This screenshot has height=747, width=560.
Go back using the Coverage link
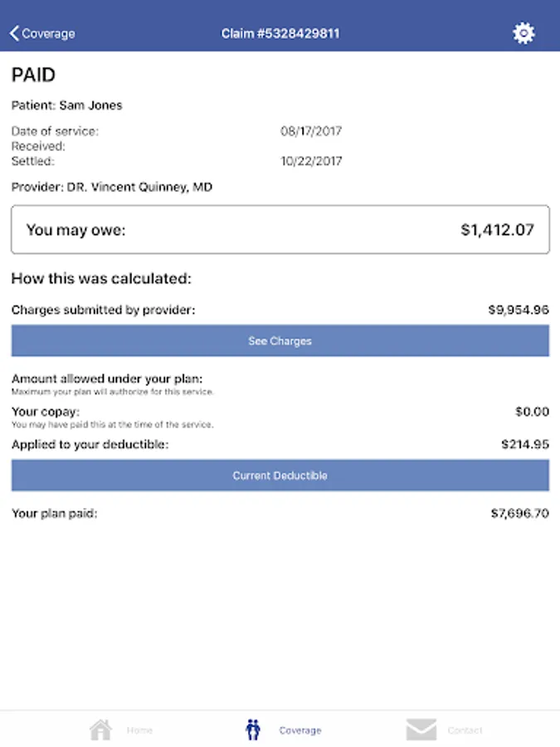click(x=48, y=34)
